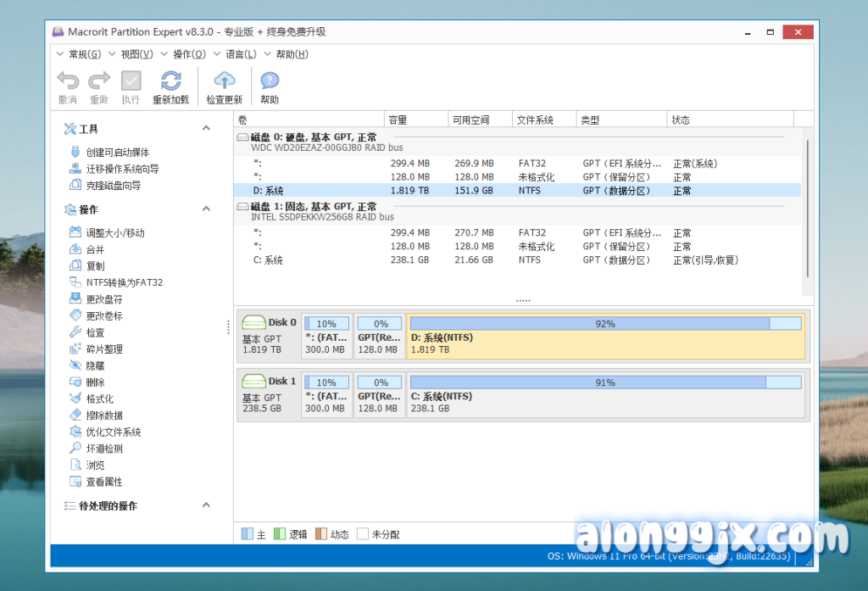Click 坏道检测 surface test option
868x591 pixels.
[103, 449]
